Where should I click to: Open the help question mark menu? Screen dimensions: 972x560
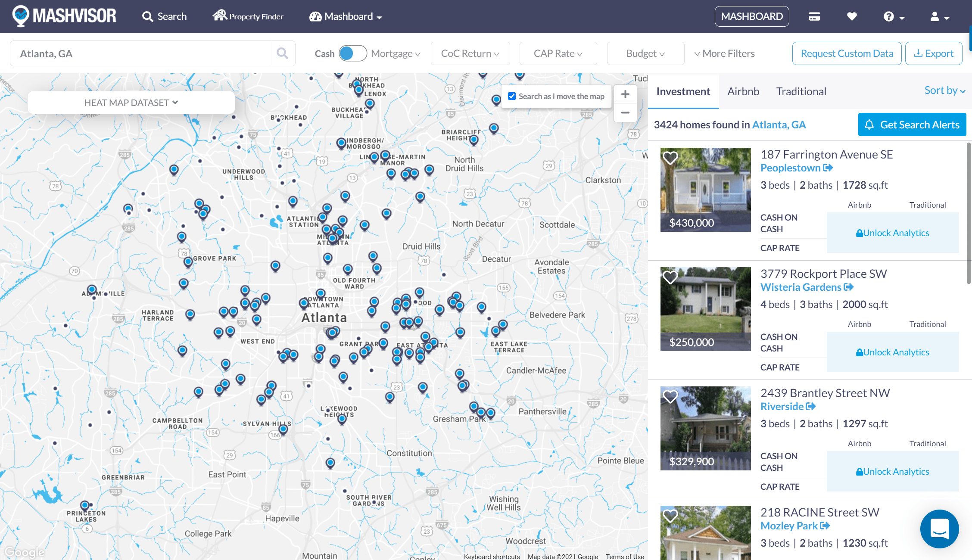tap(894, 16)
